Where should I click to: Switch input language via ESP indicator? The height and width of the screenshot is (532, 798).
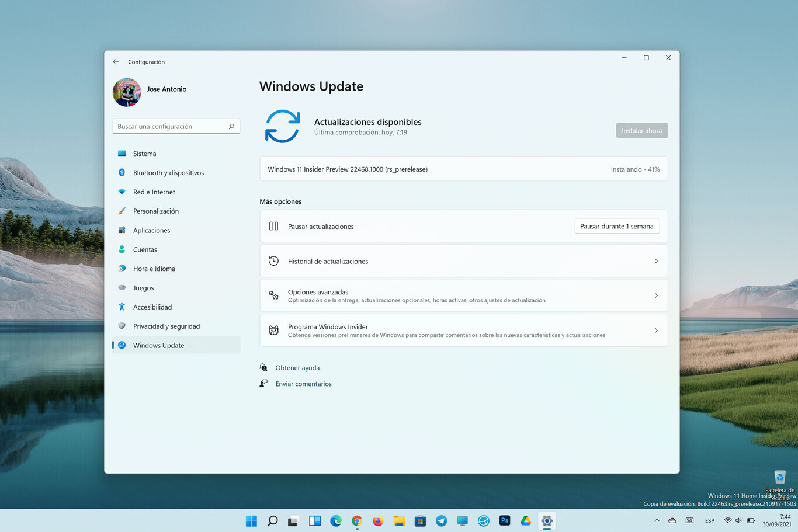(x=710, y=521)
